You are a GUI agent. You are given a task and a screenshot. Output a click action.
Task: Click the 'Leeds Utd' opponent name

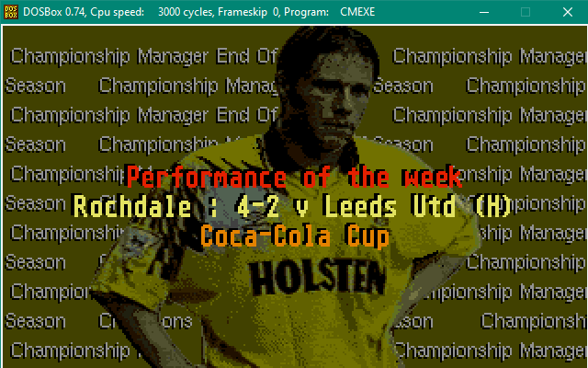pyautogui.click(x=390, y=206)
